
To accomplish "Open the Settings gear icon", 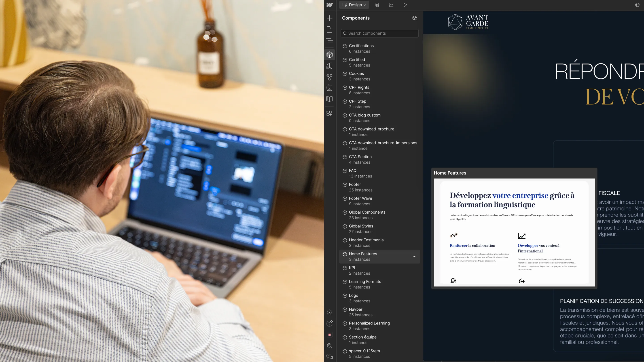I will (330, 312).
